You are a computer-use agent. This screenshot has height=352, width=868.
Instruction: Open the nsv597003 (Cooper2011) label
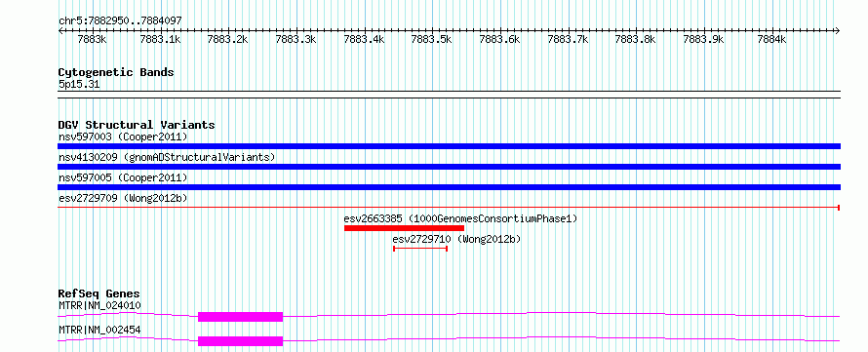tap(123, 137)
